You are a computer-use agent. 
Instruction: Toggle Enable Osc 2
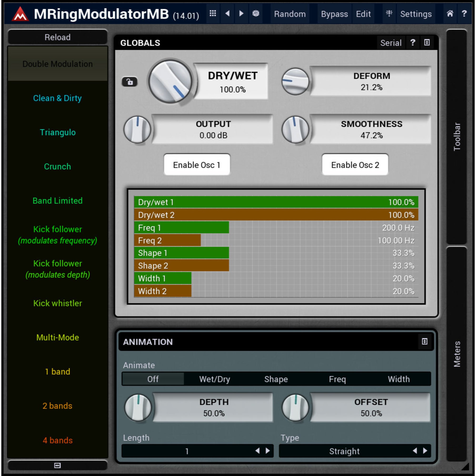(355, 165)
